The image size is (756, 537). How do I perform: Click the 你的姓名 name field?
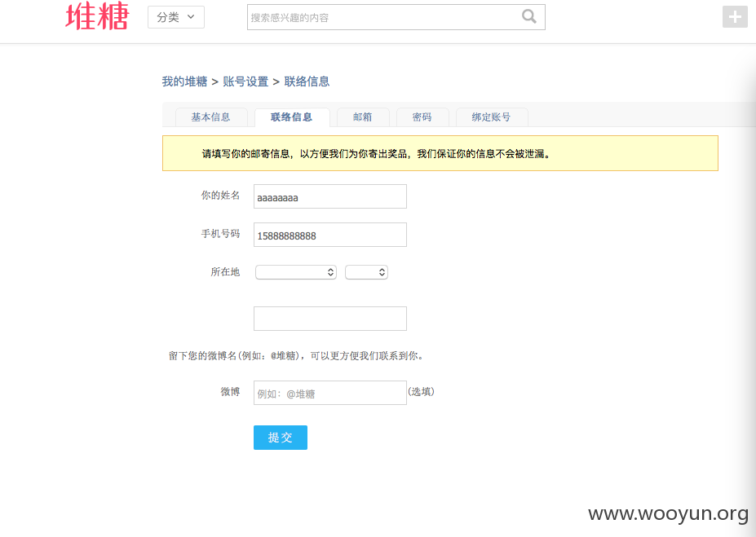[330, 196]
